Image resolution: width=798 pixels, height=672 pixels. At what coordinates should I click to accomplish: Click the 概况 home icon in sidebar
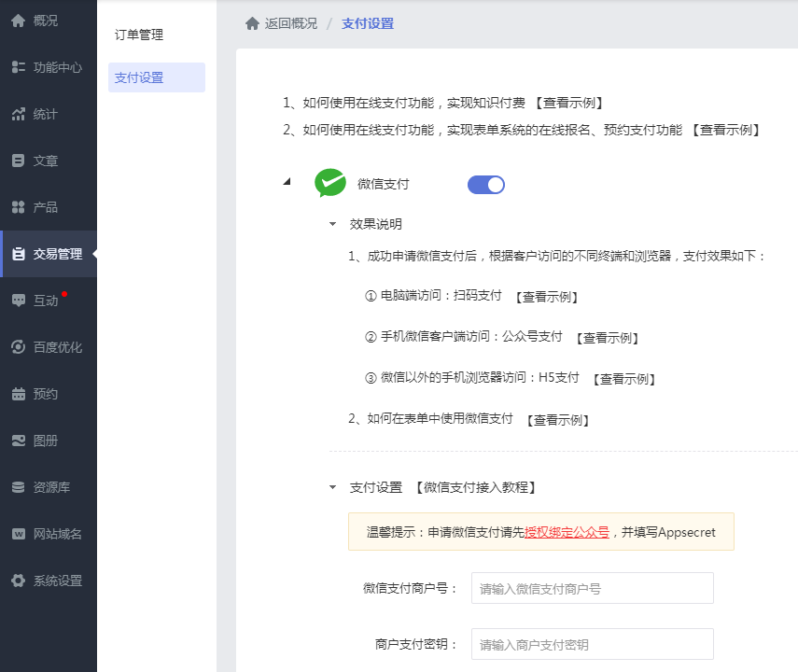(19, 21)
